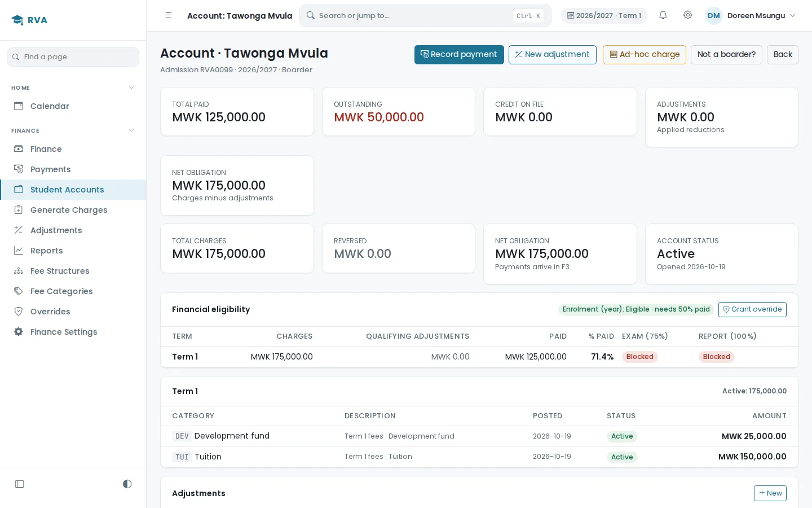Click the Calendar icon in sidebar
Viewport: 812px width, 508px height.
coord(19,106)
